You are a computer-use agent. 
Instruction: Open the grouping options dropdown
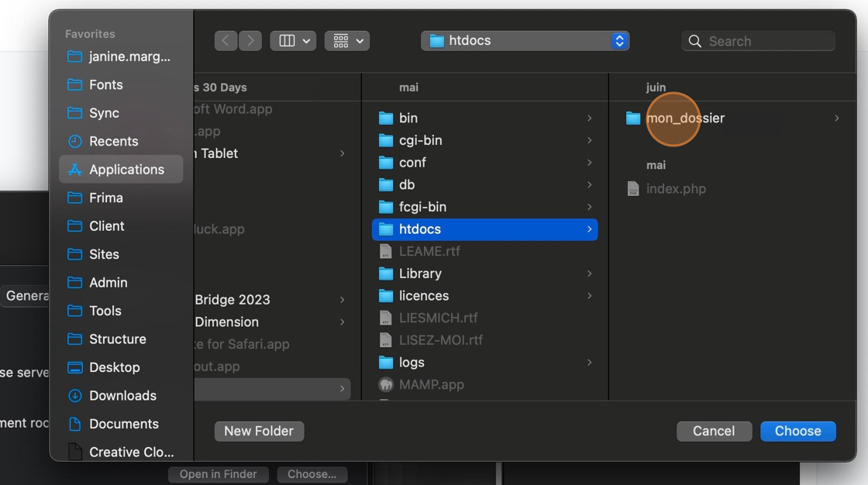tap(346, 40)
